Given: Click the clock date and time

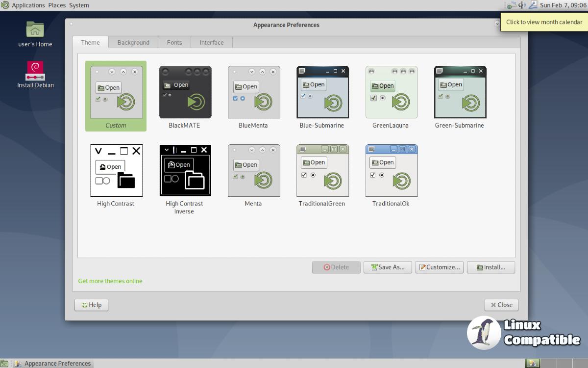Looking at the screenshot, I should coord(563,5).
